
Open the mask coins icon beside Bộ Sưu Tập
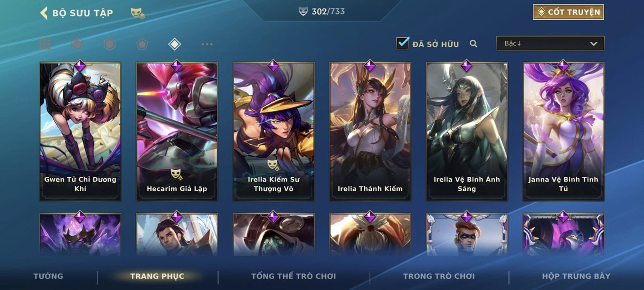(138, 13)
